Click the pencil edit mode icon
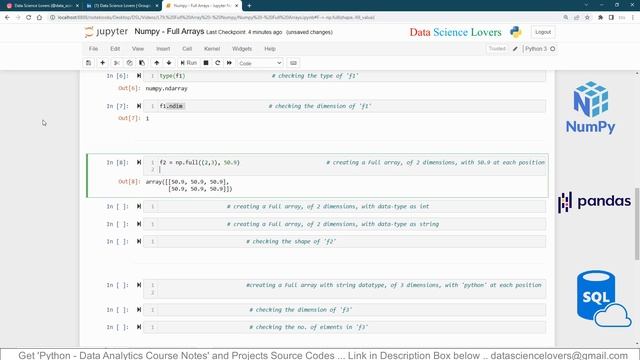The height and width of the screenshot is (360, 640). point(515,49)
